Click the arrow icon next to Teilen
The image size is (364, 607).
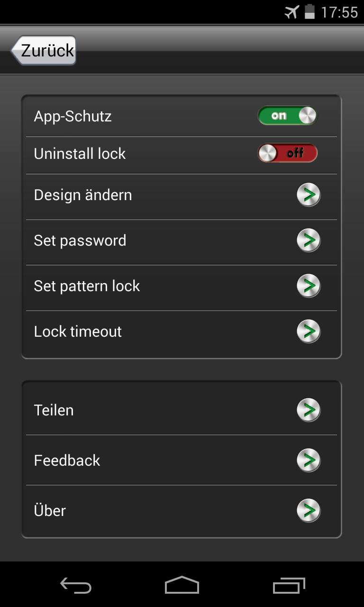pyautogui.click(x=309, y=410)
